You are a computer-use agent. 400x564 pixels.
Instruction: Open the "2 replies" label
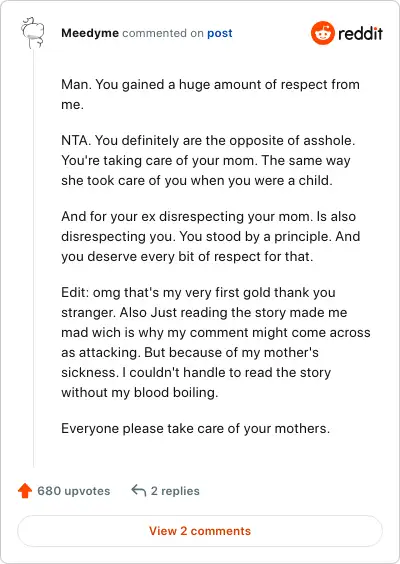click(x=175, y=491)
